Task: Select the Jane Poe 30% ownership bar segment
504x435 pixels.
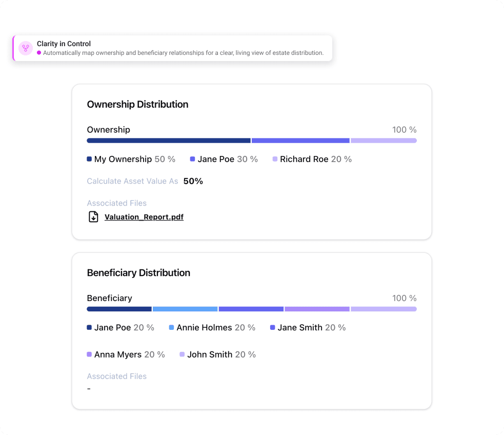Action: (x=300, y=141)
